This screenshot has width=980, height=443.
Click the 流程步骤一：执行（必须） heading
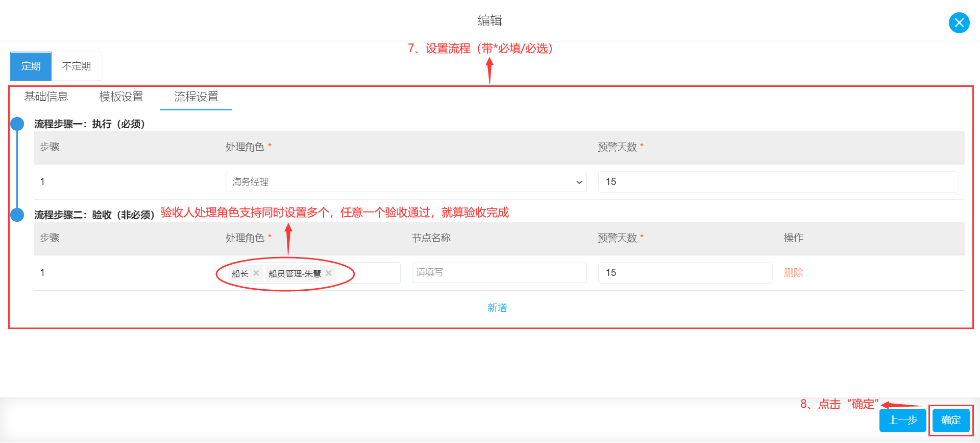click(90, 124)
